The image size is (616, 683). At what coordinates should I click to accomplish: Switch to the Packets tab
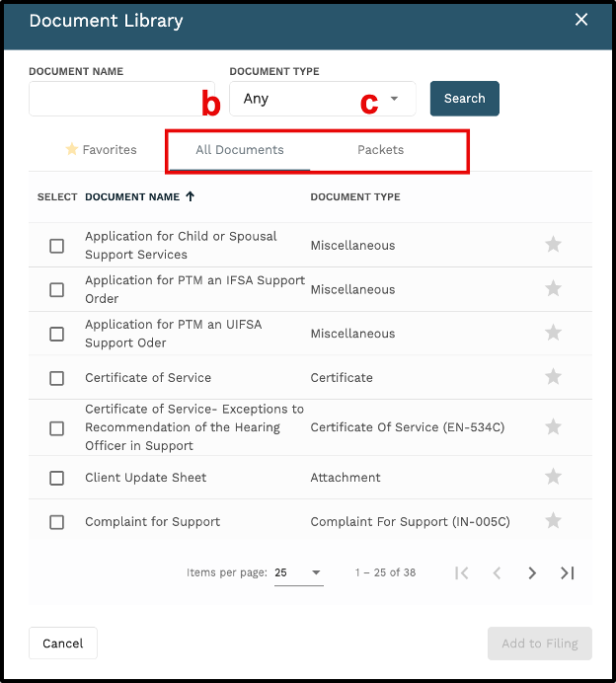pyautogui.click(x=380, y=150)
